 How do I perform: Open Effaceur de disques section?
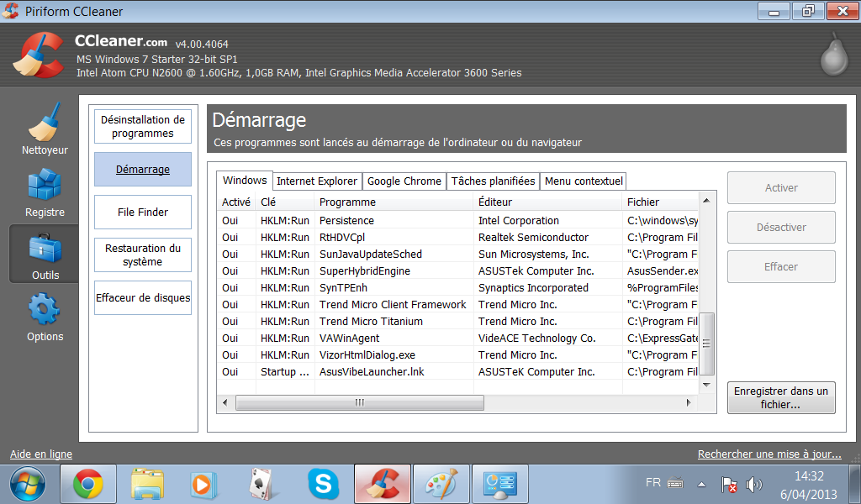[143, 298]
